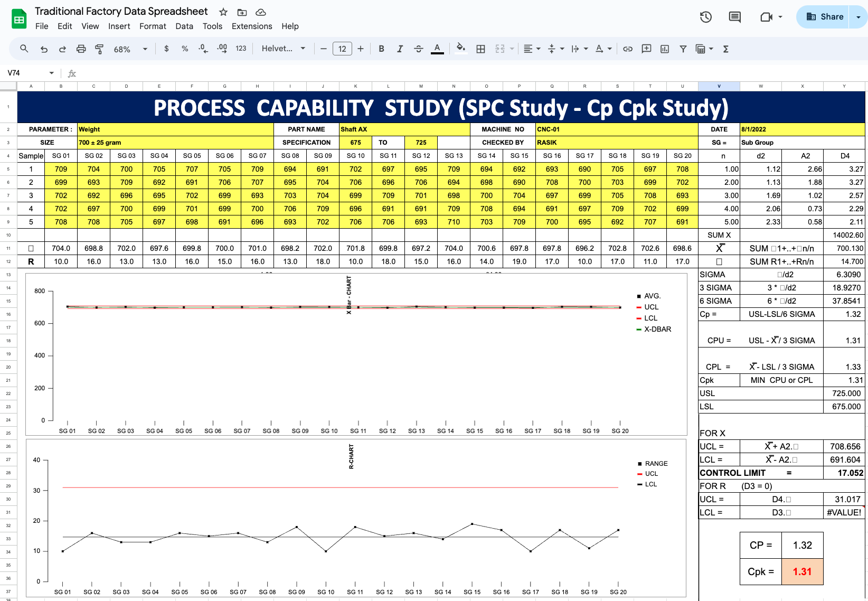
Task: Click the insert chart icon
Action: coord(665,49)
